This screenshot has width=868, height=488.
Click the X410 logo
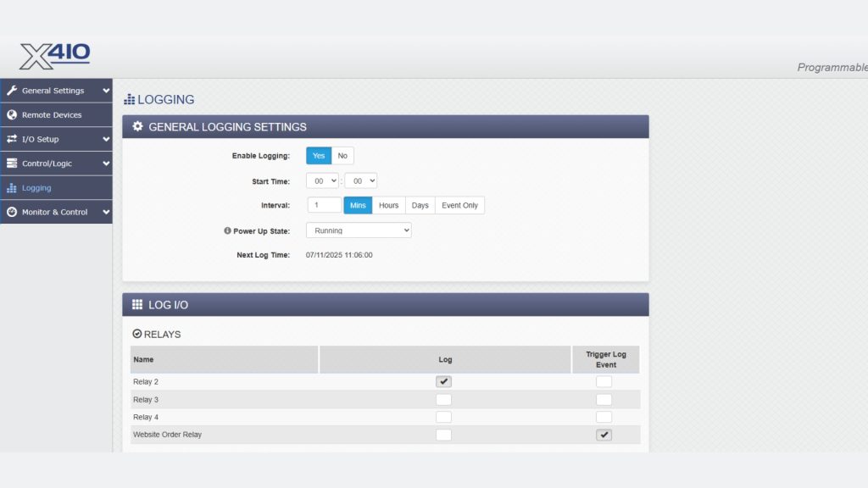coord(55,55)
